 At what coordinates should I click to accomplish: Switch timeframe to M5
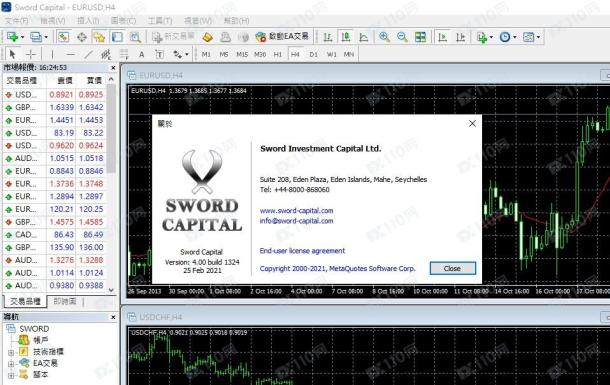[x=224, y=54]
